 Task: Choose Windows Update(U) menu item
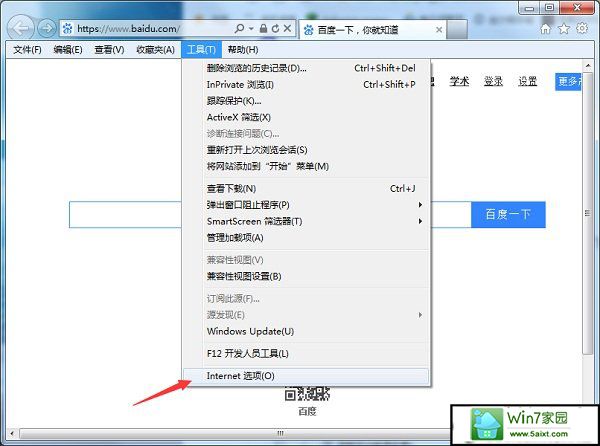click(306, 331)
